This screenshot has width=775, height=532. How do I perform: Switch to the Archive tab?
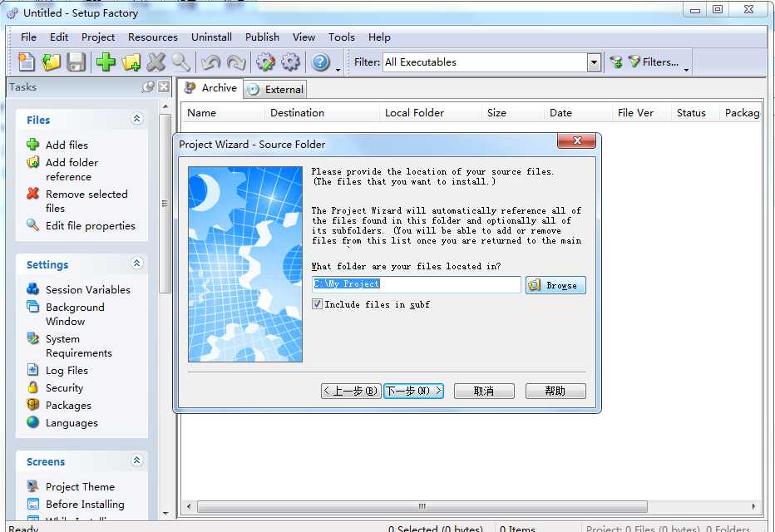coord(210,88)
